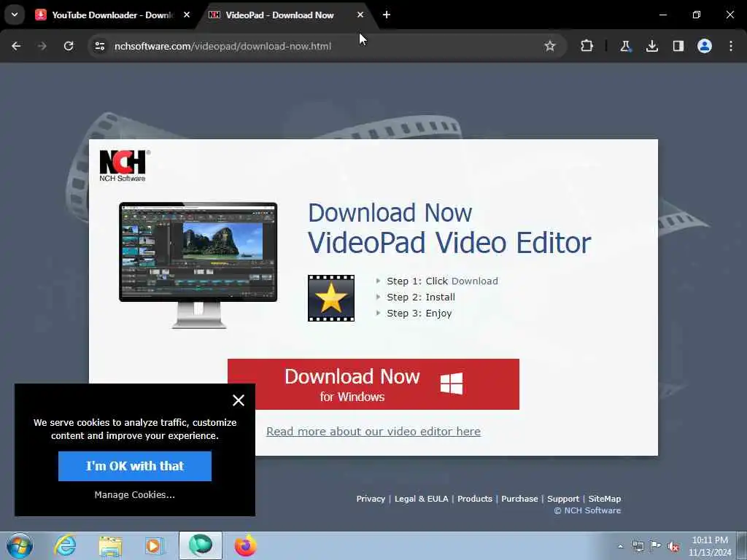Image resolution: width=747 pixels, height=560 pixels.
Task: Open a new browser tab
Action: click(x=387, y=15)
